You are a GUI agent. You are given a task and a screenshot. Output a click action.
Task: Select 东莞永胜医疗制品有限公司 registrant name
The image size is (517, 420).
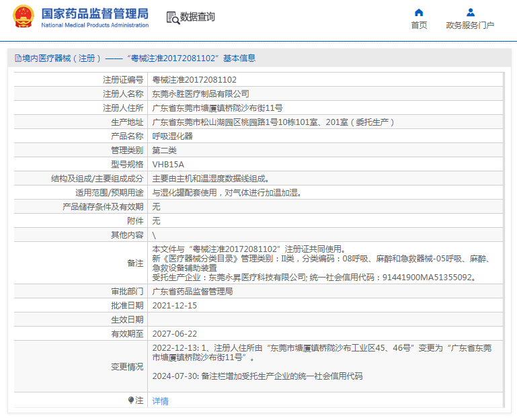(200, 94)
